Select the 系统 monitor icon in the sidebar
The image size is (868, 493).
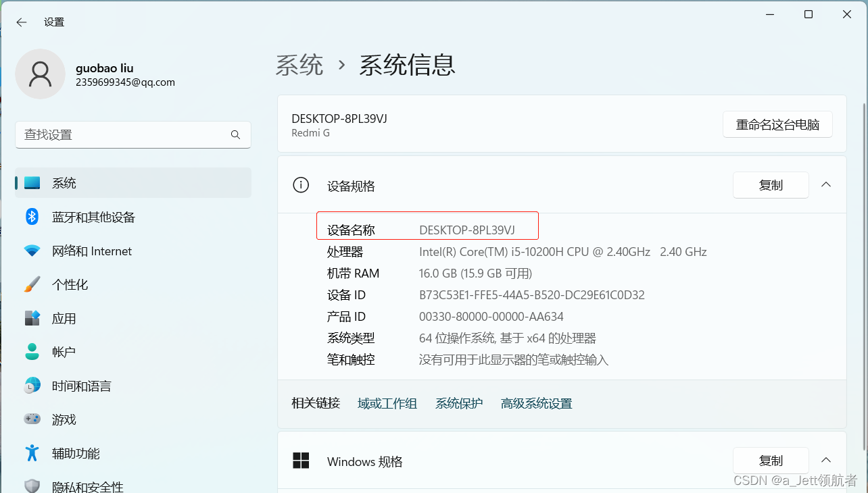pos(32,183)
